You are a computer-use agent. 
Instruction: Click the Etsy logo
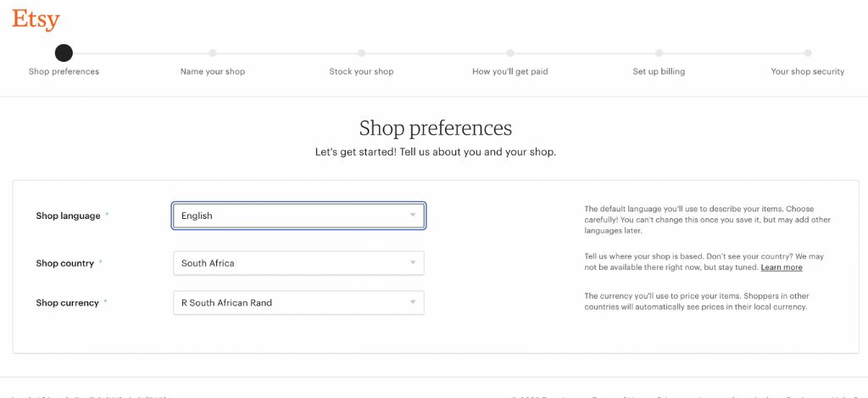coord(36,19)
